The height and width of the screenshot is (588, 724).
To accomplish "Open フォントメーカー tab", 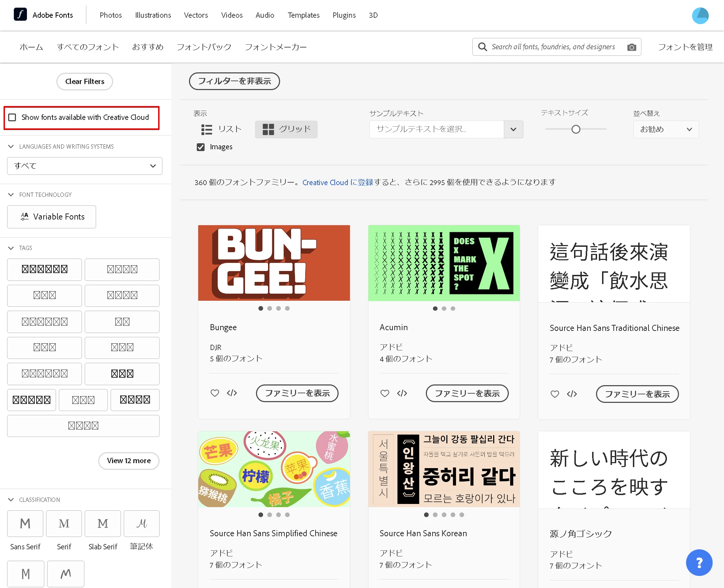I will pyautogui.click(x=276, y=47).
